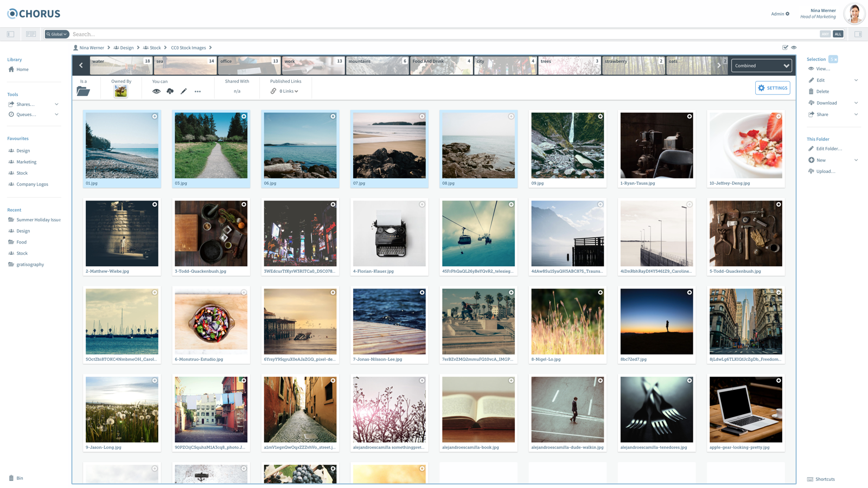The width and height of the screenshot is (868, 488).
Task: Go to Design in the breadcrumb
Action: (x=124, y=48)
